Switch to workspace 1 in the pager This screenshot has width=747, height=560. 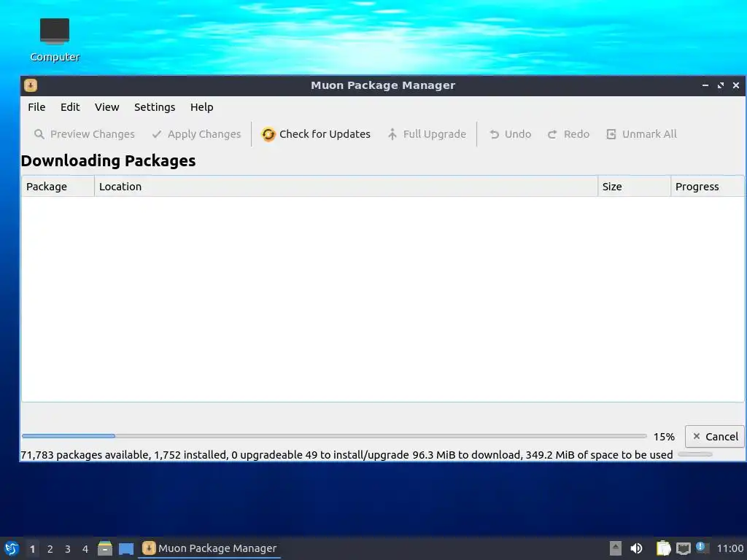click(32, 549)
